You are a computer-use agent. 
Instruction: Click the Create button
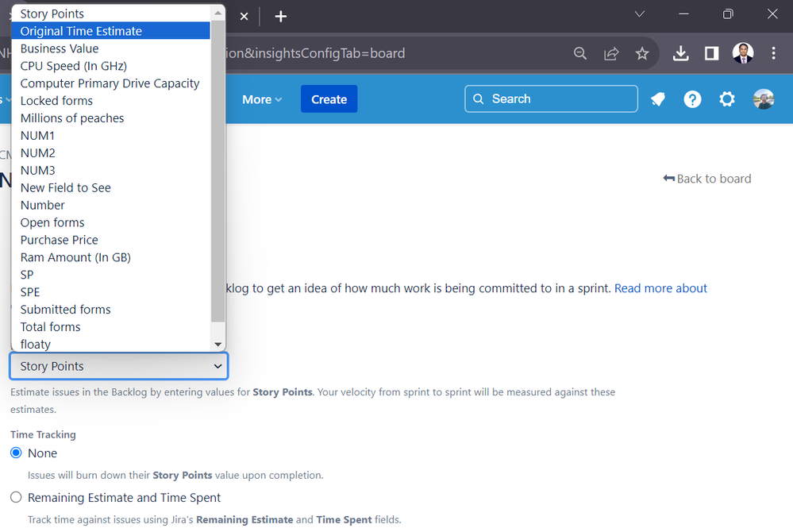[x=329, y=98]
